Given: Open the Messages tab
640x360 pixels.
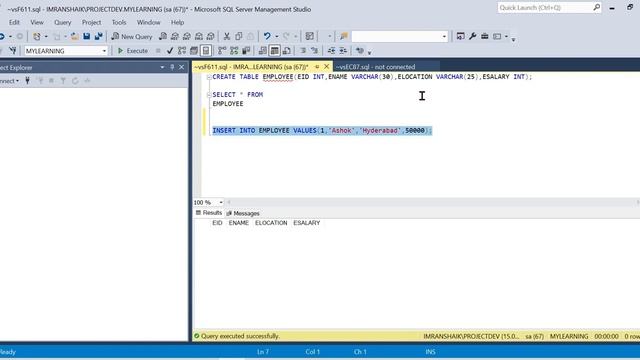Looking at the screenshot, I should pyautogui.click(x=243, y=213).
